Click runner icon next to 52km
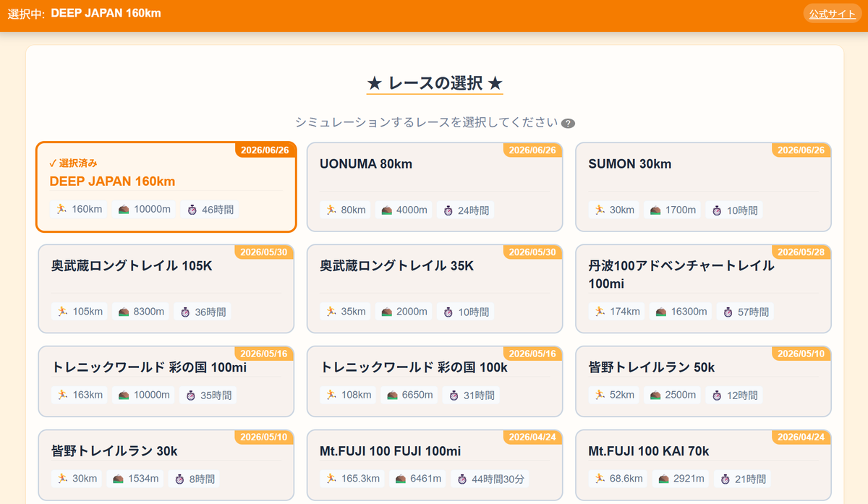Image resolution: width=868 pixels, height=504 pixels. [600, 395]
